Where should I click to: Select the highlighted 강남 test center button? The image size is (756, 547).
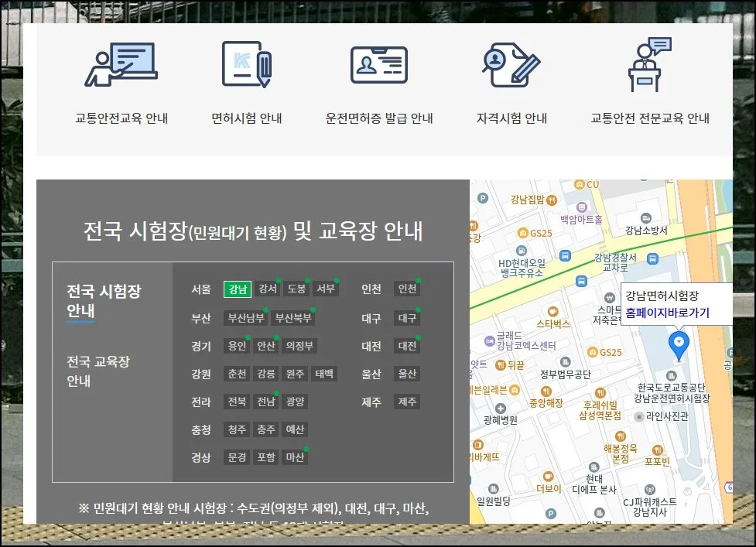[238, 289]
